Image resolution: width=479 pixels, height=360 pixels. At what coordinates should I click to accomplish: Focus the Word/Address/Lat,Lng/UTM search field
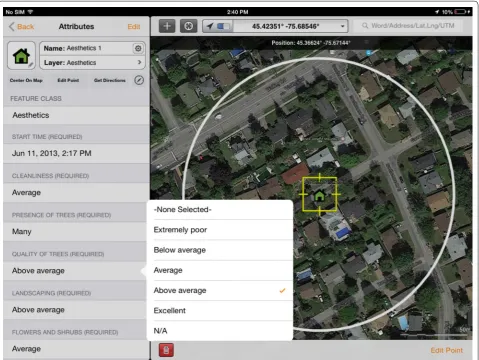click(408, 26)
